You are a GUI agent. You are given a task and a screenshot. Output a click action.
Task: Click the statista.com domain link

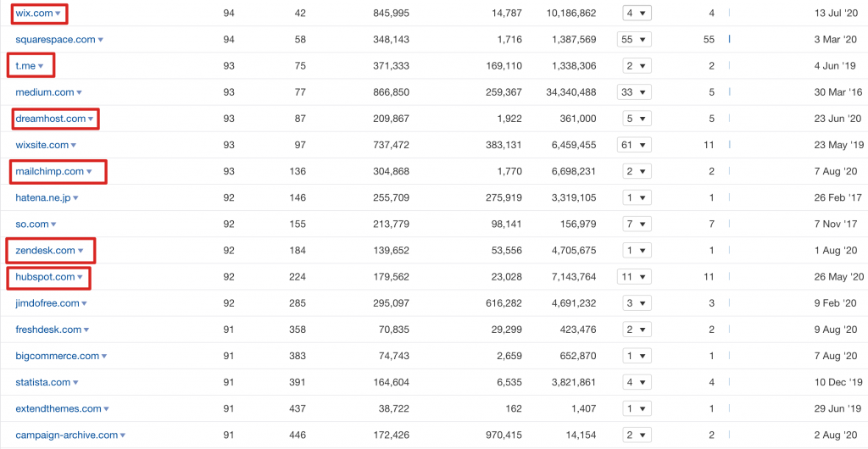(42, 382)
